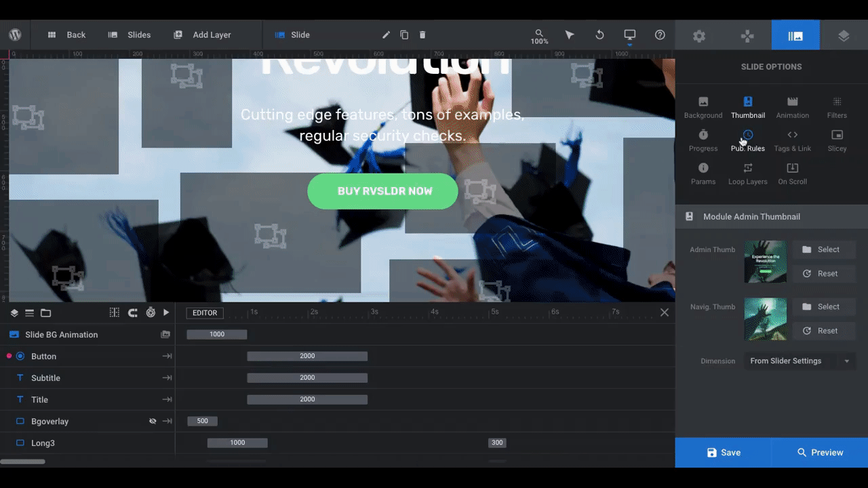868x488 pixels.
Task: Click the Long3 1000 timeline frame
Action: click(x=237, y=443)
